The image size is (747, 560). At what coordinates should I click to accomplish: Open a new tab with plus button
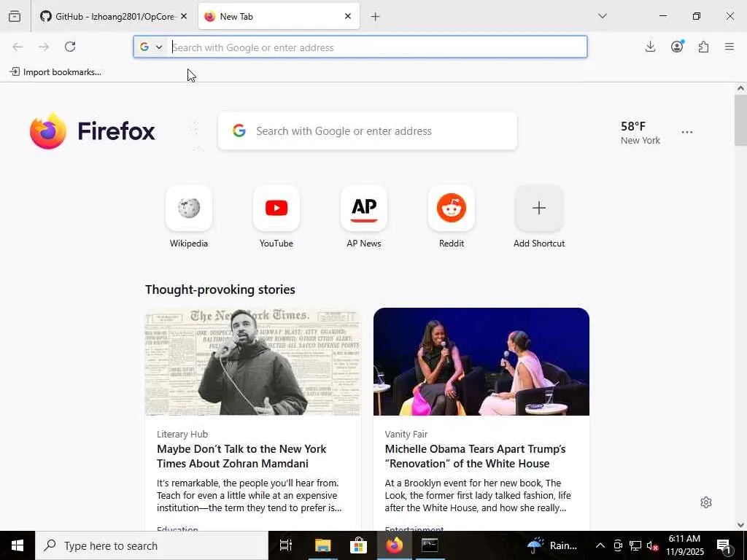click(376, 17)
